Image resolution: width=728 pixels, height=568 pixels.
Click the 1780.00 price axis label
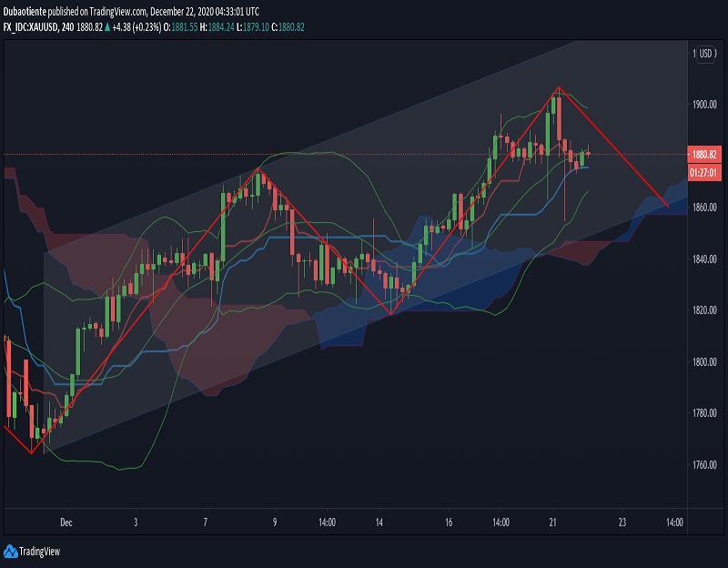704,413
